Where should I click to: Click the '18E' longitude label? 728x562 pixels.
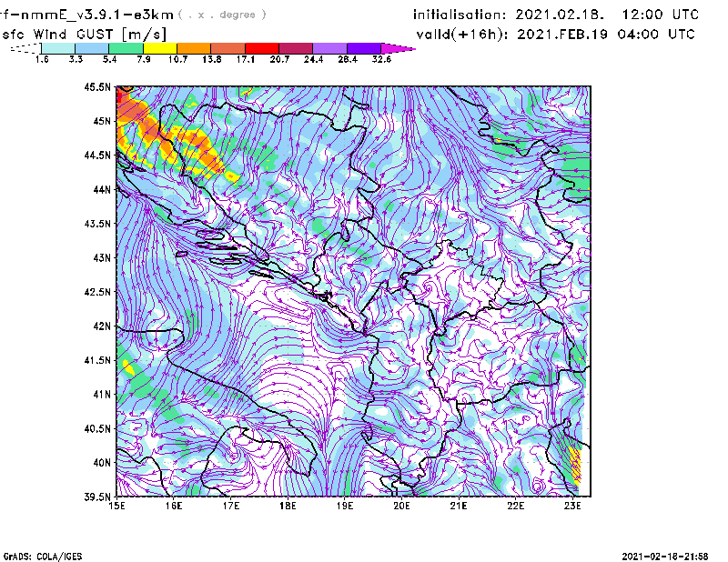pos(288,506)
